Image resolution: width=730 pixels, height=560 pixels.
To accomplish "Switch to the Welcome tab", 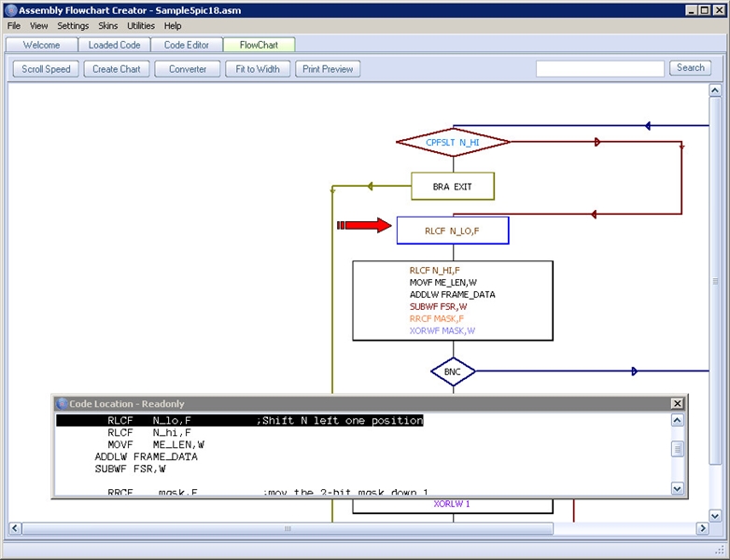I will click(x=41, y=45).
